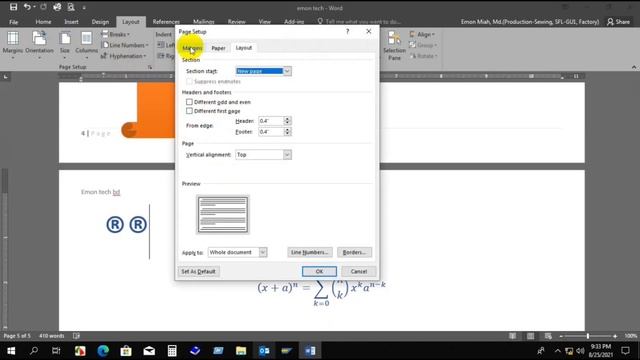Click zoom out minus button

click(x=561, y=336)
